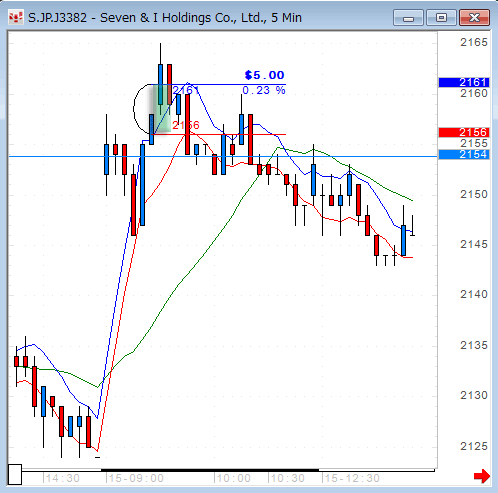Image resolution: width=498 pixels, height=493 pixels.
Task: Click the 15-09:00 time axis label
Action: coord(135,478)
